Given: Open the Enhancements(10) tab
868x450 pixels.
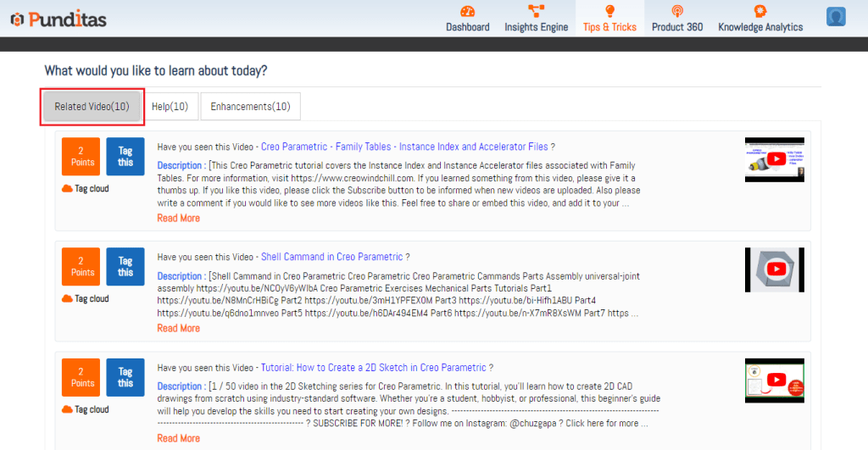Looking at the screenshot, I should (x=250, y=107).
